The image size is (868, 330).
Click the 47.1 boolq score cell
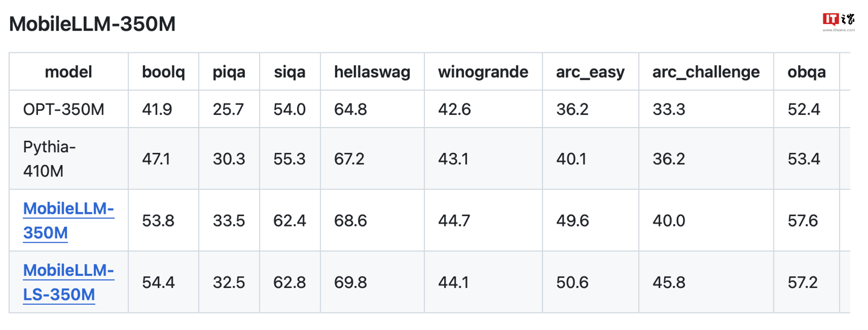pyautogui.click(x=156, y=159)
